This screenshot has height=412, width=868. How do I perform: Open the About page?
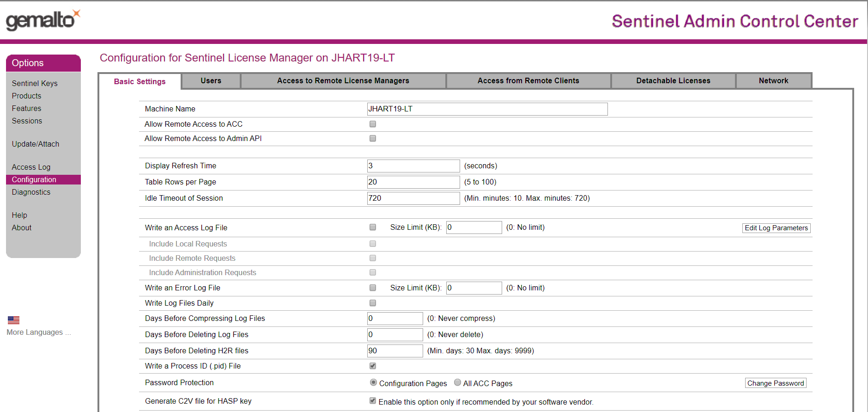pos(22,228)
